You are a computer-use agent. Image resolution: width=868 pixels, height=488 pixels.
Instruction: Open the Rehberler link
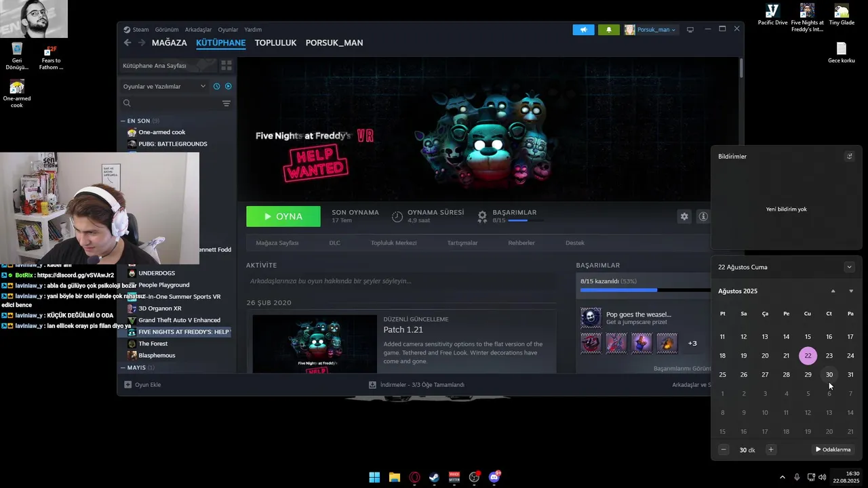(x=521, y=243)
